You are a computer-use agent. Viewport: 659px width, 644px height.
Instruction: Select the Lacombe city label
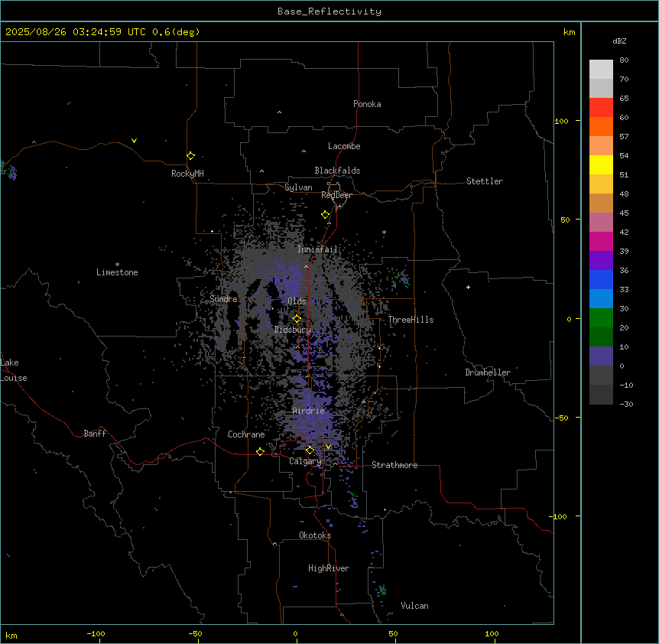(344, 146)
